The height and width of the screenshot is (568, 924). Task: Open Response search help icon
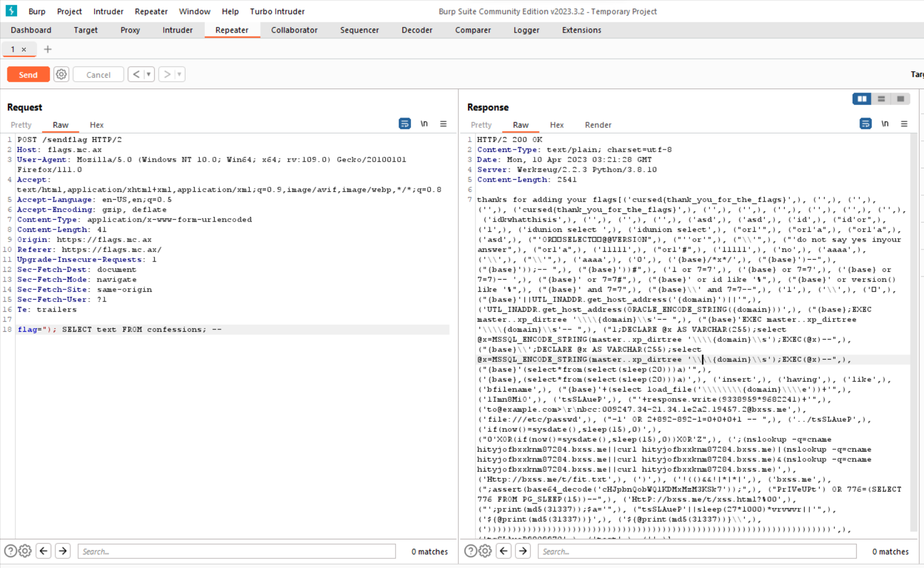[x=470, y=551]
